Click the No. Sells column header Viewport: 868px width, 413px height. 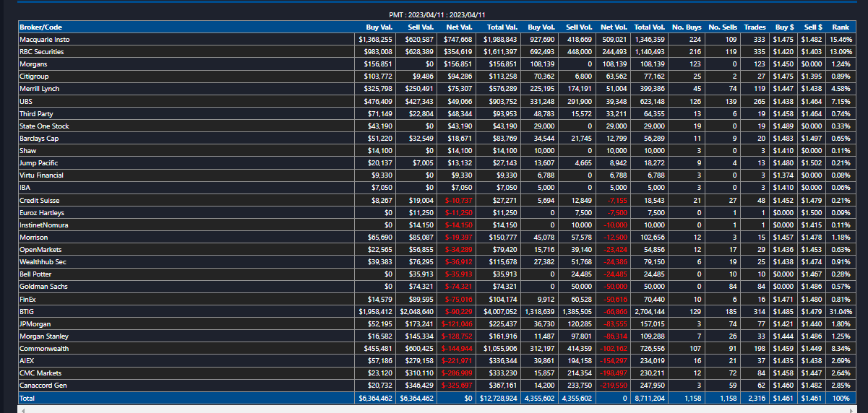tap(723, 27)
